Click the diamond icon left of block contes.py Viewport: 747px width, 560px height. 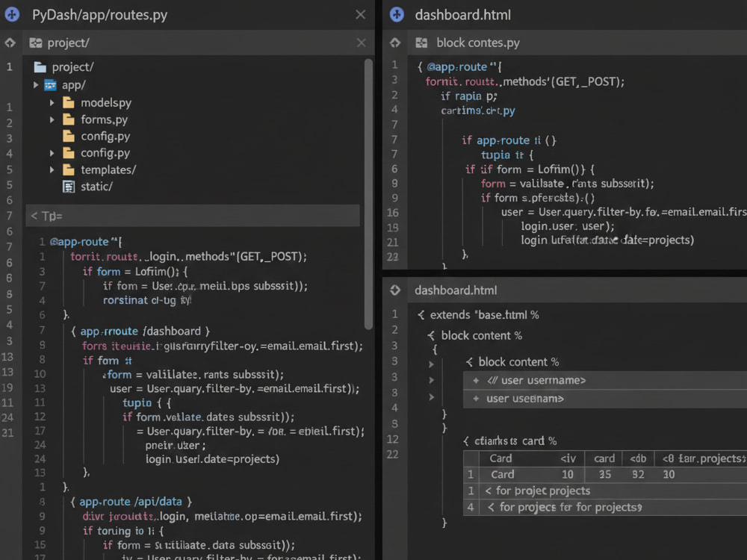coord(395,43)
